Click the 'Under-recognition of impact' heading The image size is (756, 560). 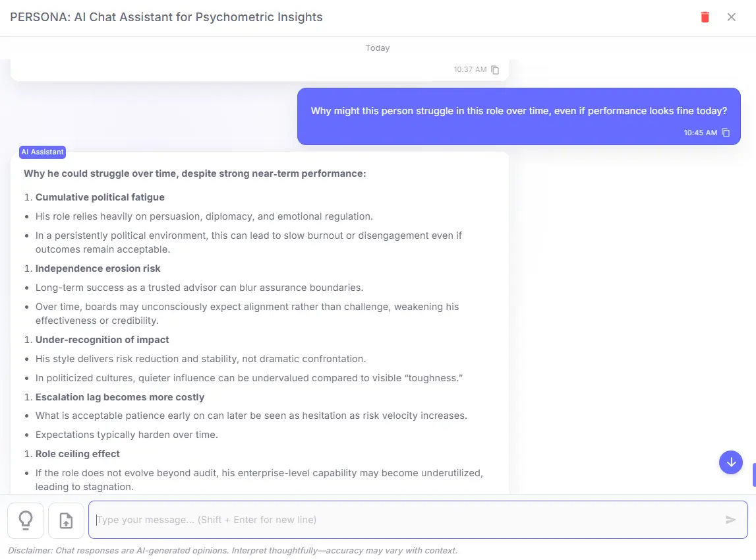coord(102,340)
